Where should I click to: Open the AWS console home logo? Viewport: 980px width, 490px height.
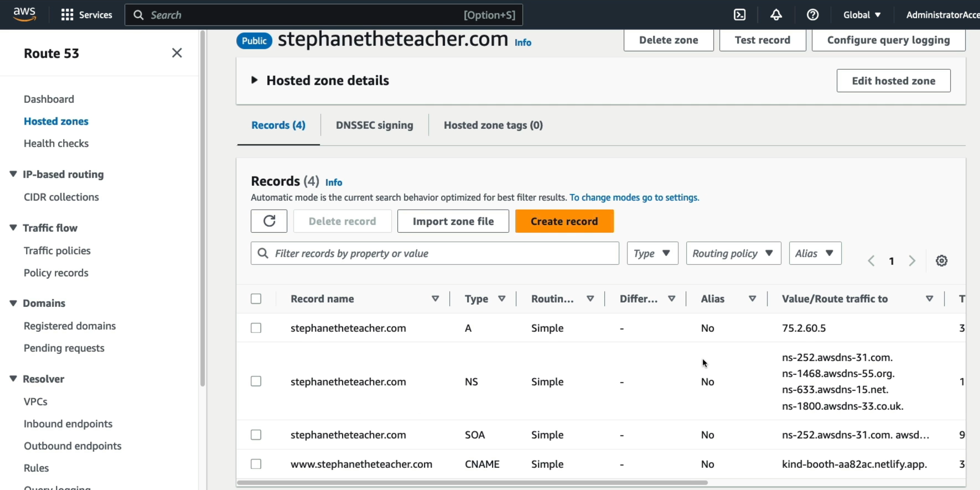pyautogui.click(x=24, y=14)
